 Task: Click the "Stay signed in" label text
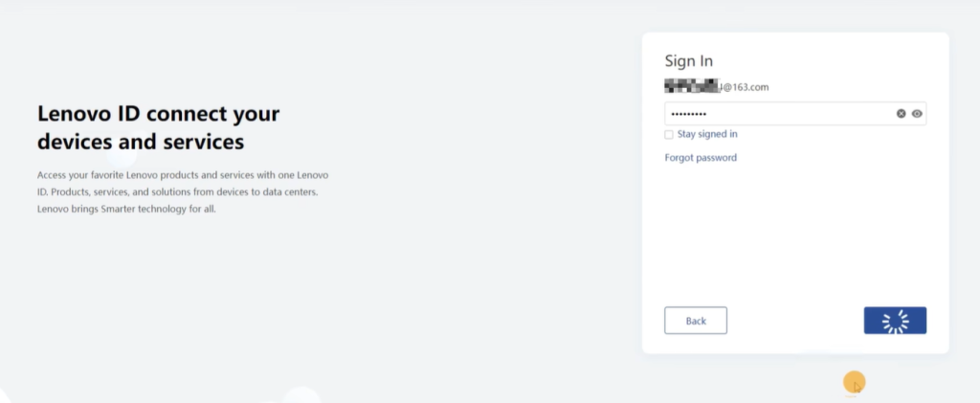[x=707, y=135]
